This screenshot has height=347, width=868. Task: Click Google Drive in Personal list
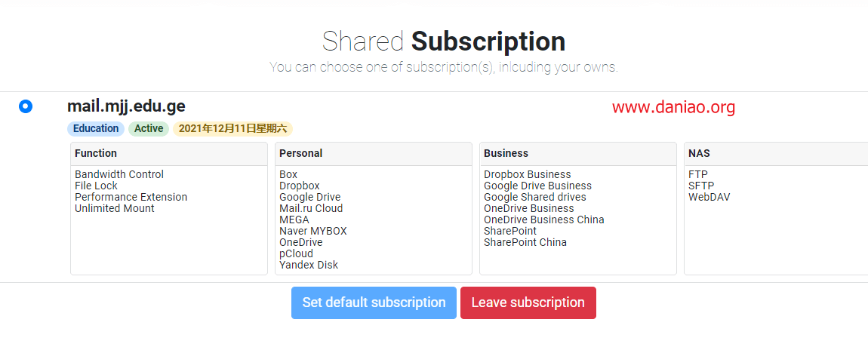310,197
